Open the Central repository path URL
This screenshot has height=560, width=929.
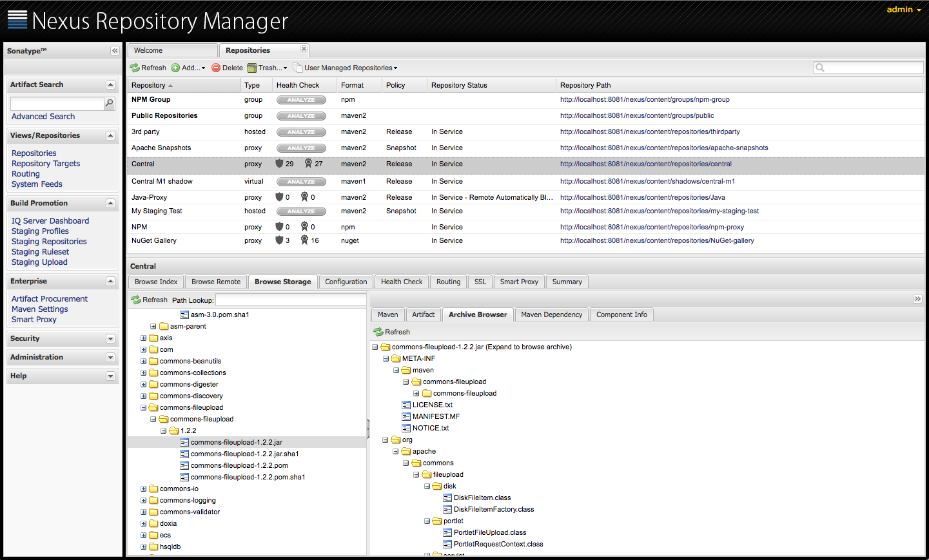(x=646, y=164)
